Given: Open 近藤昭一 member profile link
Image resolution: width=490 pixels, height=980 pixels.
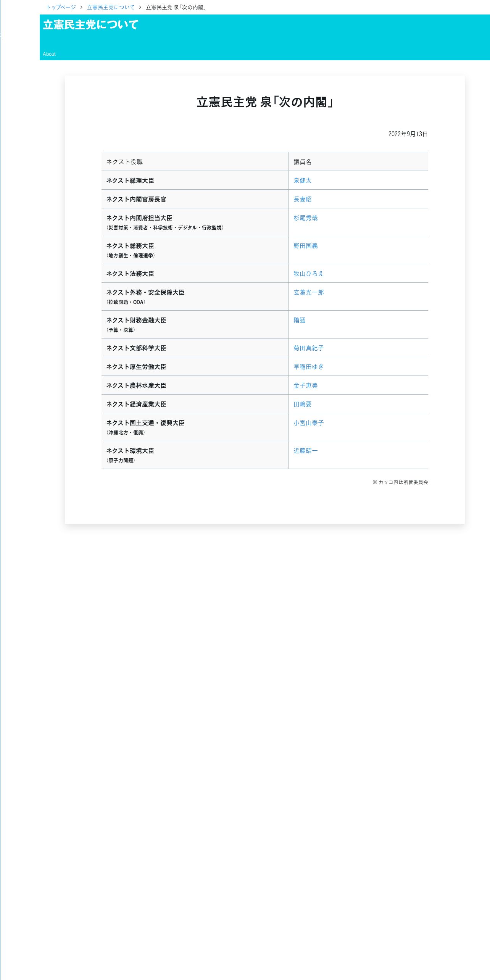Looking at the screenshot, I should tap(306, 451).
